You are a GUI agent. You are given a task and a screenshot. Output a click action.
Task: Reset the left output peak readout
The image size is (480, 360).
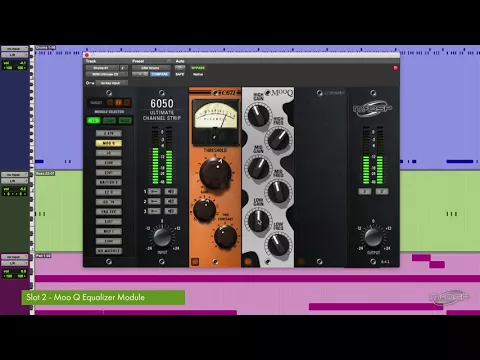365,191
